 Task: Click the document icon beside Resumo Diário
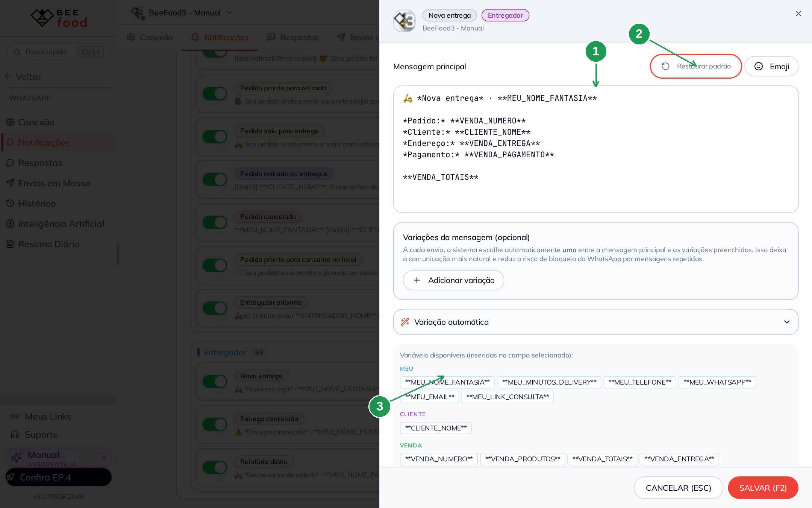point(10,244)
